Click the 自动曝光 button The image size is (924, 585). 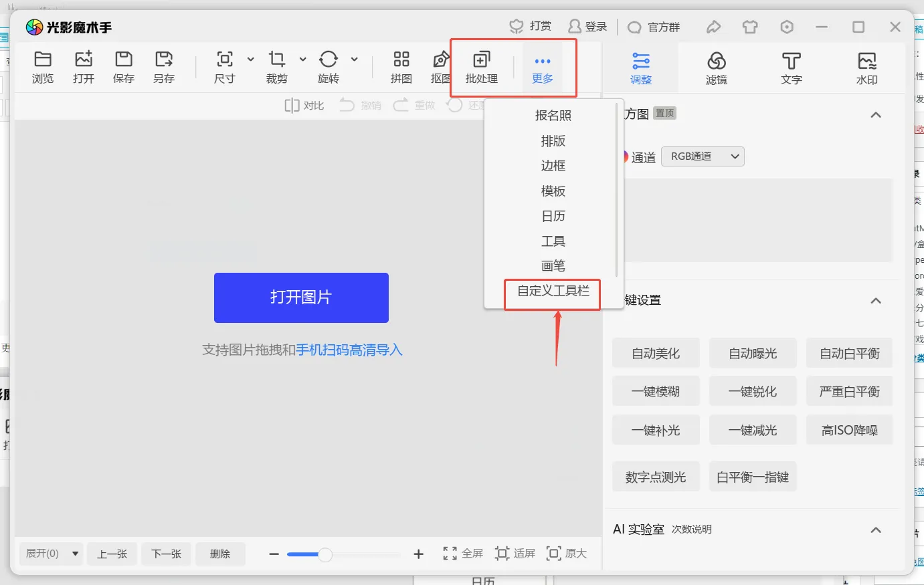(x=753, y=353)
